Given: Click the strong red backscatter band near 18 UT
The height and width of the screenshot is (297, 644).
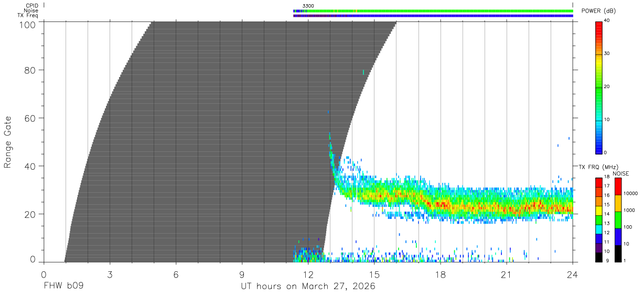Looking at the screenshot, I should coord(442,204).
